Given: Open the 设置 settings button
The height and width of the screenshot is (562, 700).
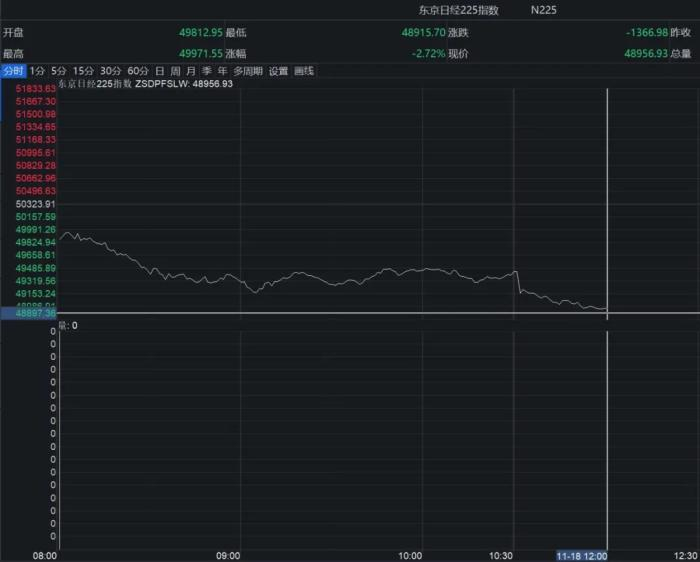Looking at the screenshot, I should [x=278, y=71].
